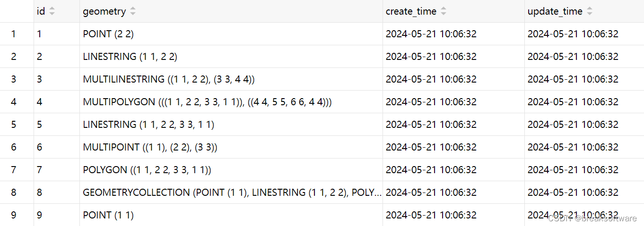644x226 pixels.
Task: Click the POINT (2 2) geometry cell
Action: coord(231,34)
